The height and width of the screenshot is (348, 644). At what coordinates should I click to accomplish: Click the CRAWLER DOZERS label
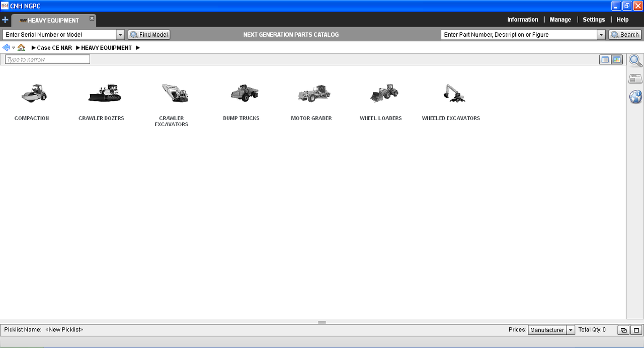click(x=101, y=118)
